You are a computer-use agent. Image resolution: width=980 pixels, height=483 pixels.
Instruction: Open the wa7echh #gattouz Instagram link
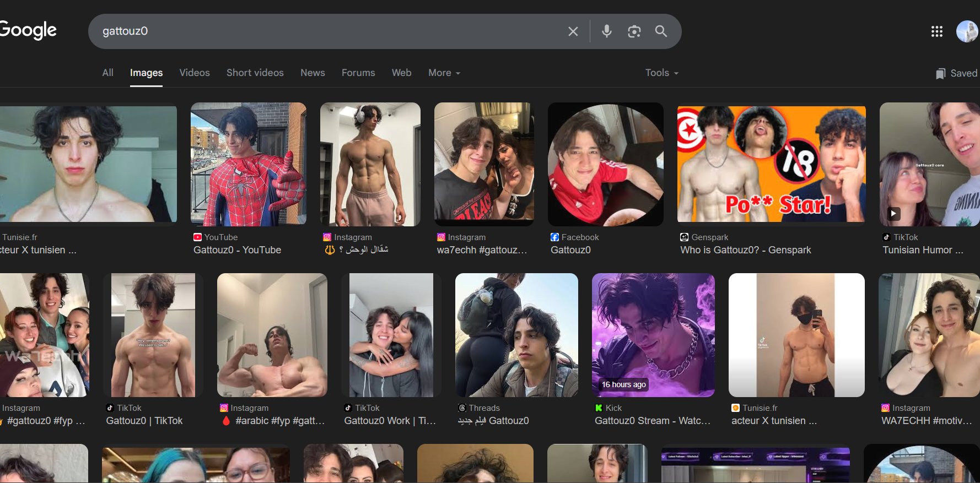click(x=482, y=250)
